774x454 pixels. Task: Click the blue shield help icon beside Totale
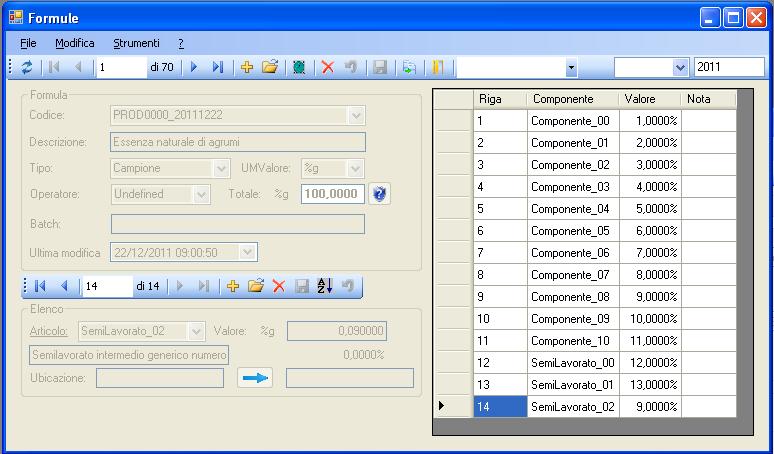pyautogui.click(x=379, y=194)
